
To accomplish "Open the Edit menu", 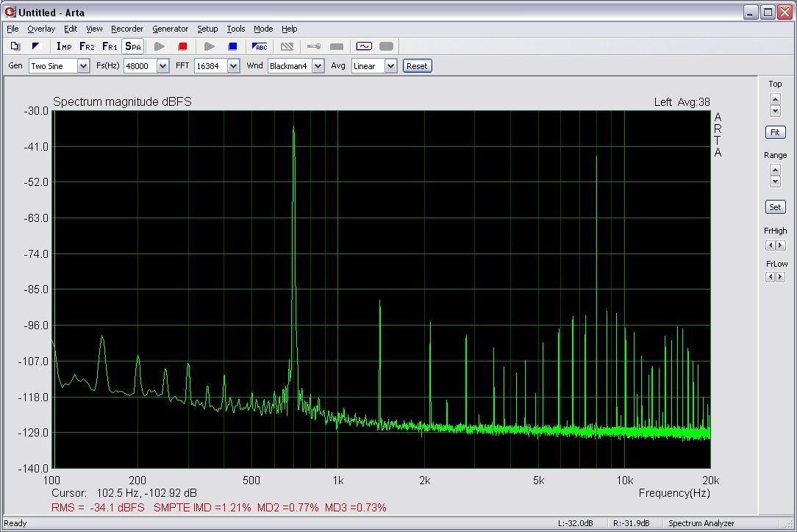I will tap(71, 29).
